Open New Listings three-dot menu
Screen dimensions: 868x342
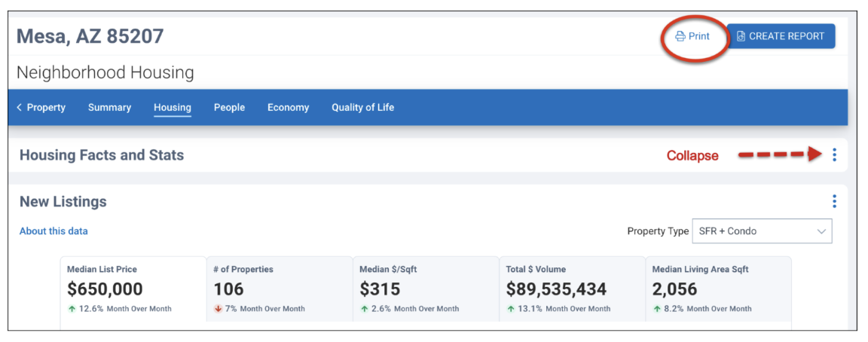tap(834, 201)
